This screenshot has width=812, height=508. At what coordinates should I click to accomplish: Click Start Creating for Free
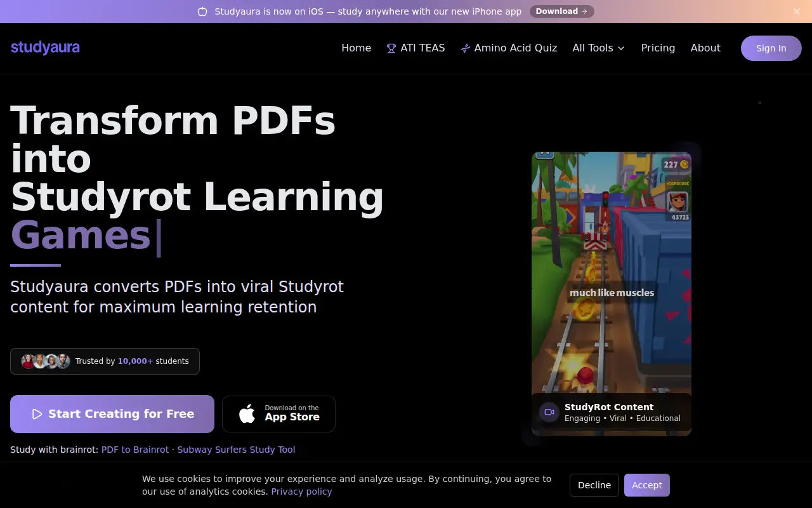coord(112,414)
